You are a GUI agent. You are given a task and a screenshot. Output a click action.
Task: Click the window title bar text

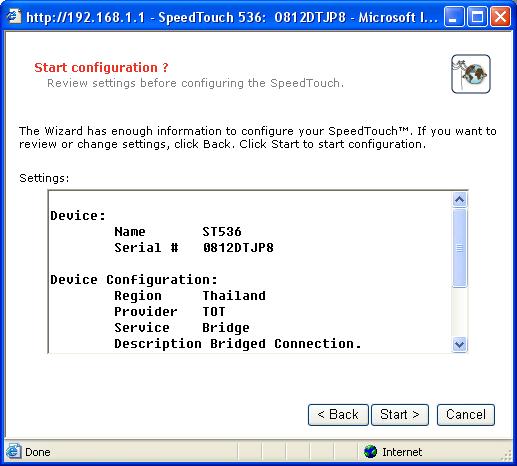[232, 17]
